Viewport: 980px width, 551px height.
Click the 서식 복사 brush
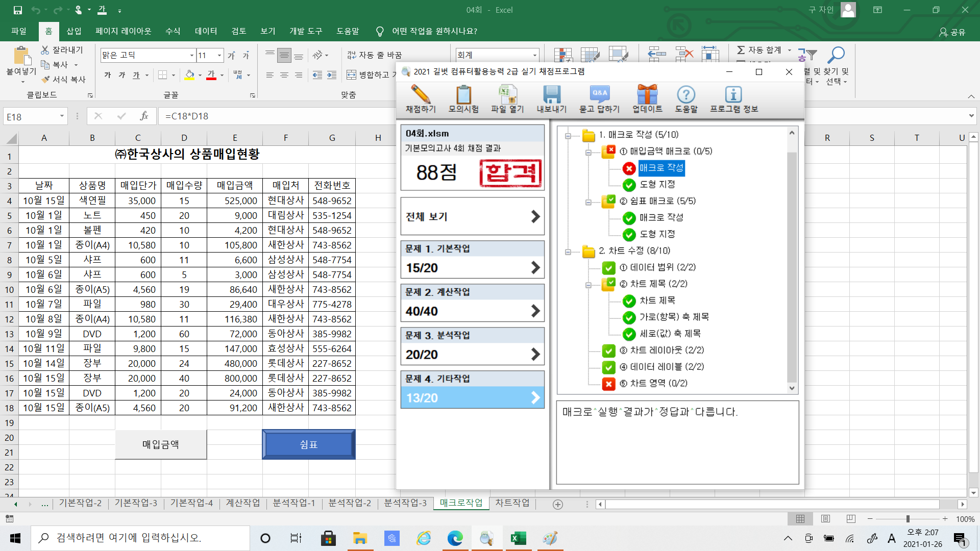(45, 80)
